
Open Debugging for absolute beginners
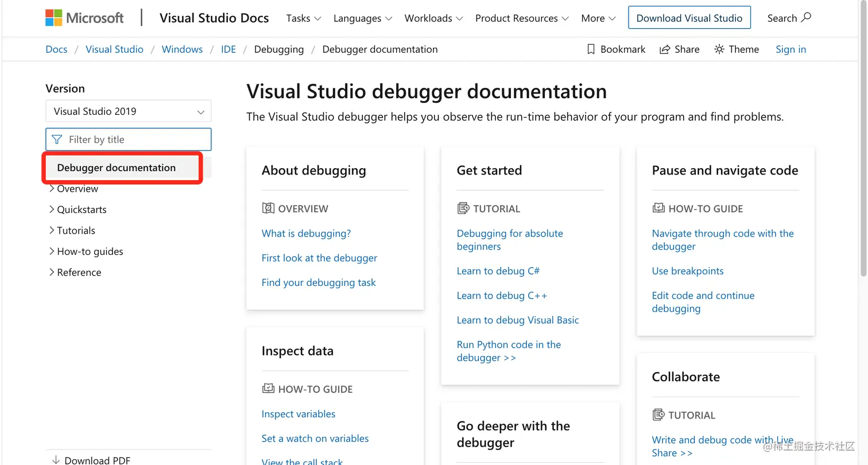tap(510, 240)
